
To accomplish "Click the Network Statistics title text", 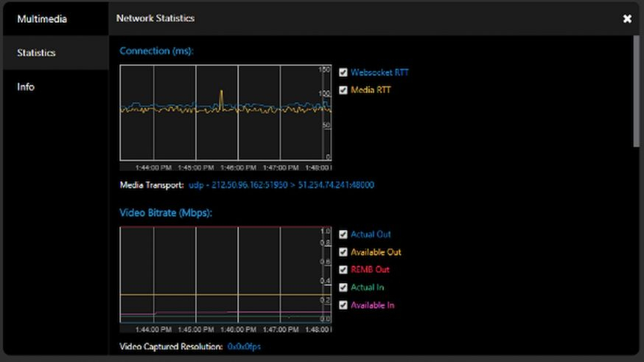I will 155,18.
